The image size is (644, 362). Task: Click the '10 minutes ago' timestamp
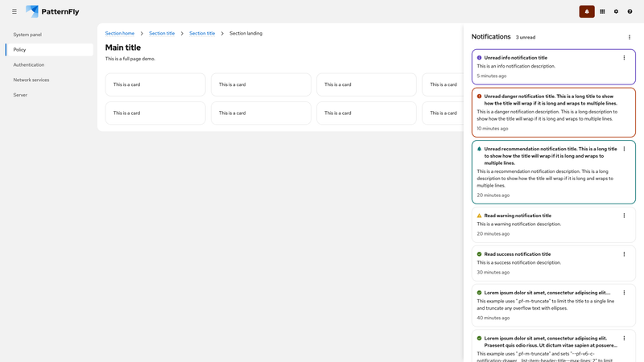point(493,129)
